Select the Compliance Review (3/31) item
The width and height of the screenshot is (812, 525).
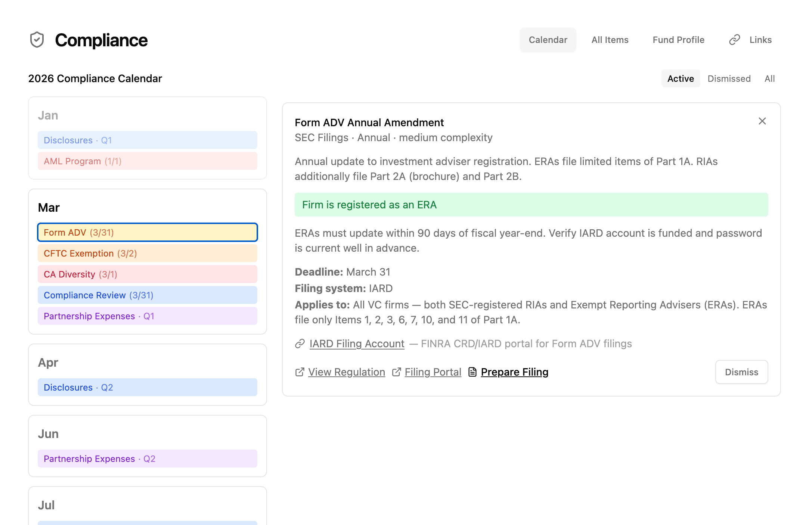coord(148,295)
